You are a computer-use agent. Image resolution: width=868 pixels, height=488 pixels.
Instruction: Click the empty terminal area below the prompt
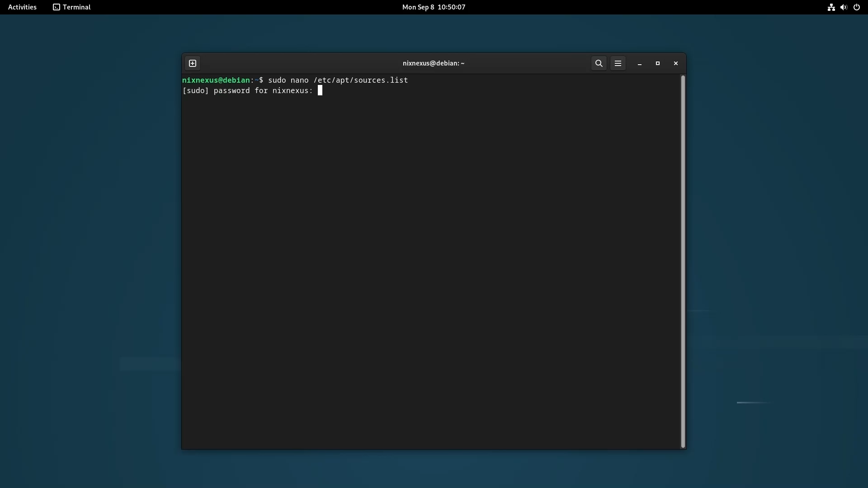[x=429, y=271]
